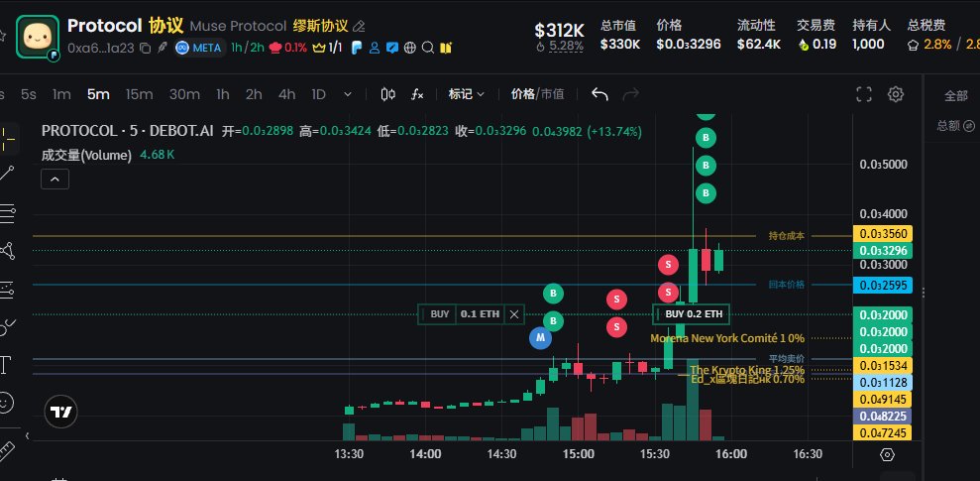
Task: Click the crown 1/1 indicator
Action: pos(328,48)
